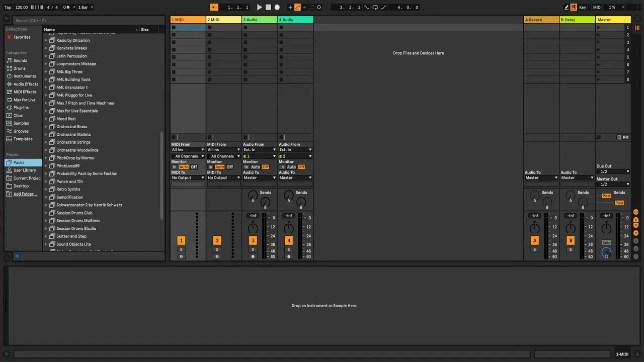Toggle the computer MIDI keyboard icon

[574, 8]
